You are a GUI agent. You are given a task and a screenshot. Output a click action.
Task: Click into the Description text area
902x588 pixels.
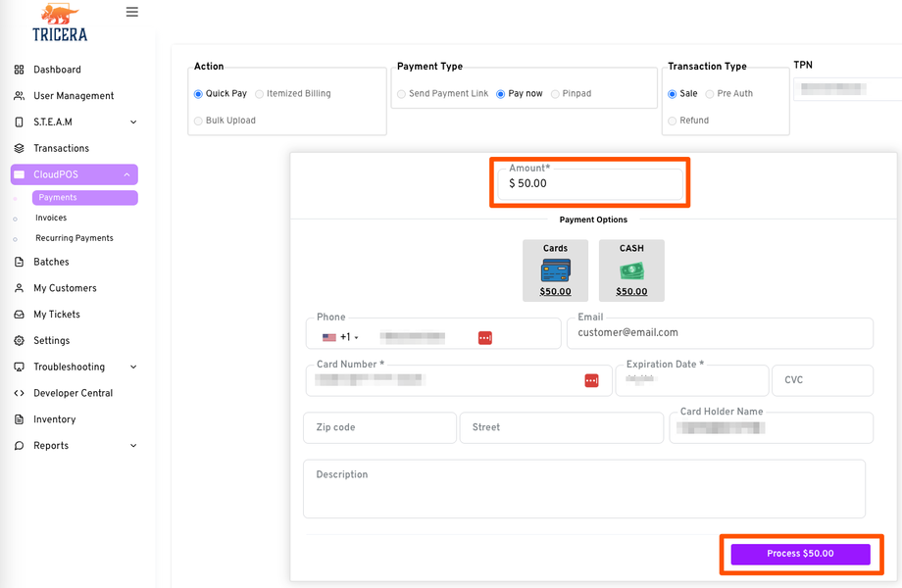tap(583, 489)
